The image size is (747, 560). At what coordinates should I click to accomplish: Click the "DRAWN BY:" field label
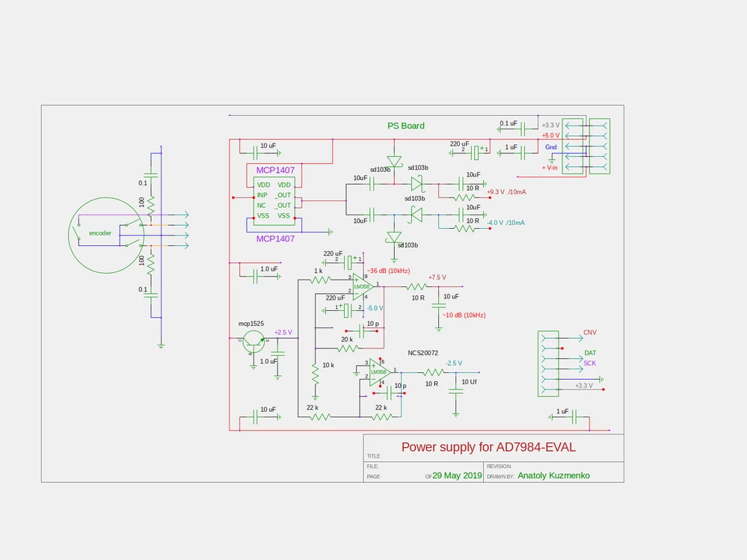[x=500, y=476]
